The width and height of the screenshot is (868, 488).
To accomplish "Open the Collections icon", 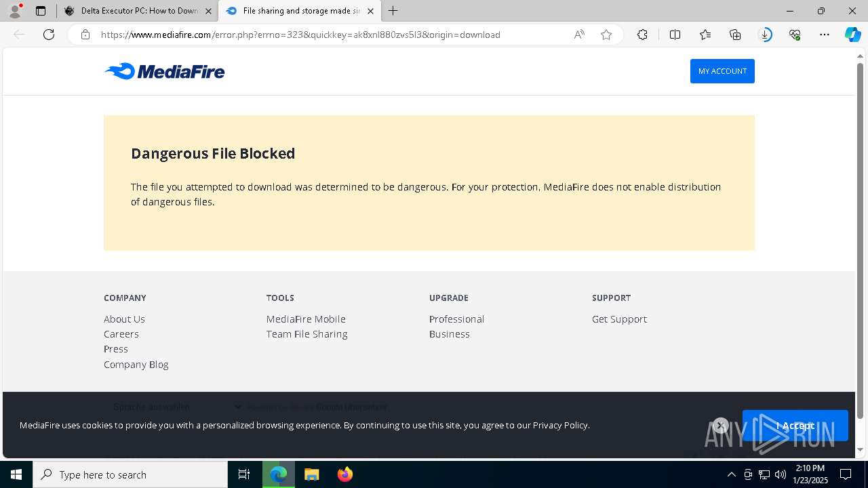I will click(735, 35).
